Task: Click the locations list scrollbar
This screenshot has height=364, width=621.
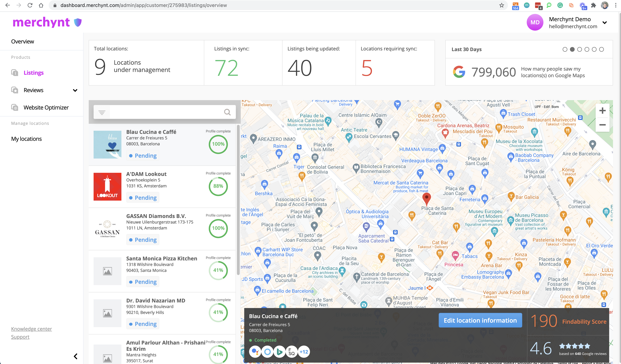Action: click(x=238, y=200)
